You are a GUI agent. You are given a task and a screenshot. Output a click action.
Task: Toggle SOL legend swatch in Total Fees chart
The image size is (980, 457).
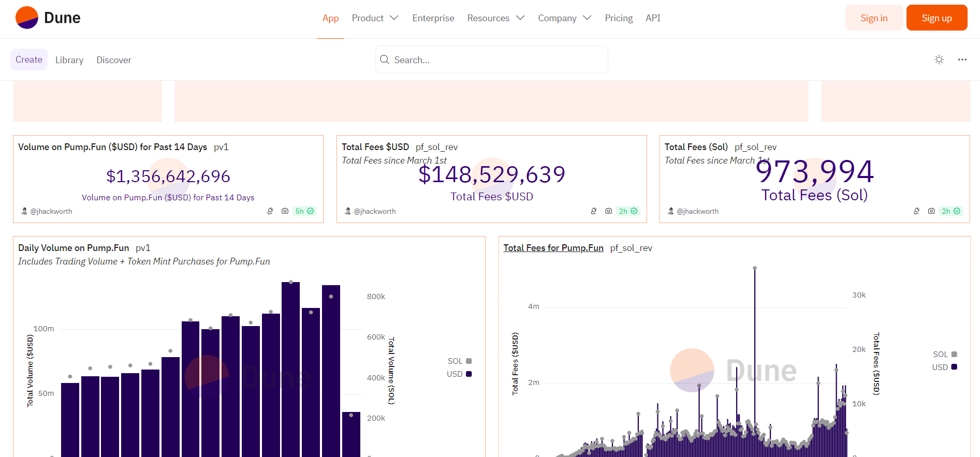point(954,354)
